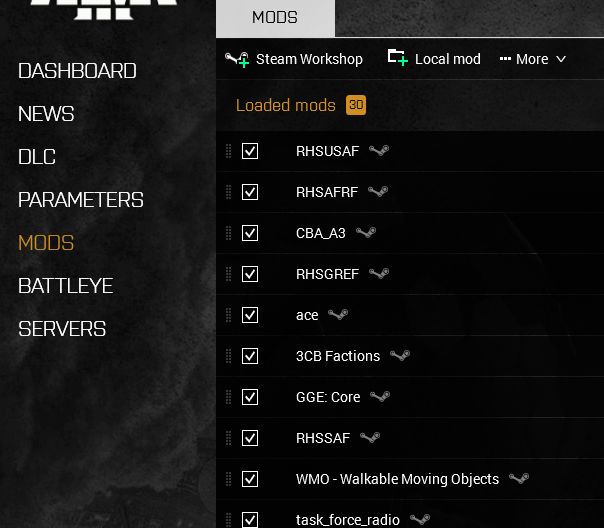Open the PARAMETERS page in sidebar
This screenshot has width=604, height=528.
[81, 200]
